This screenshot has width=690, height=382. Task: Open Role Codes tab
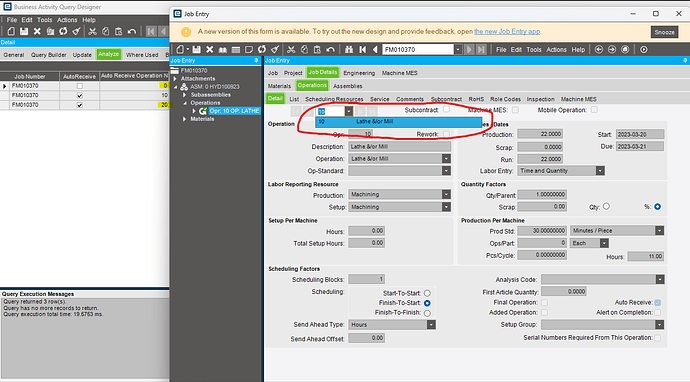tap(505, 99)
